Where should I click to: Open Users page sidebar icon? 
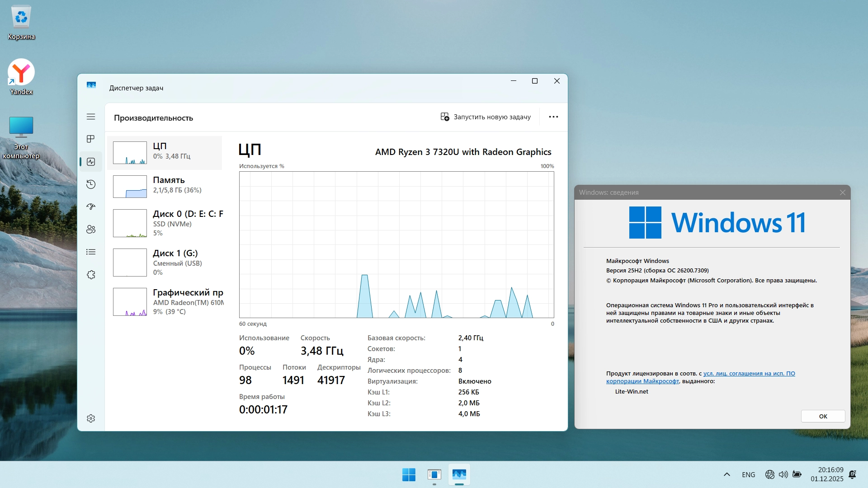91,229
